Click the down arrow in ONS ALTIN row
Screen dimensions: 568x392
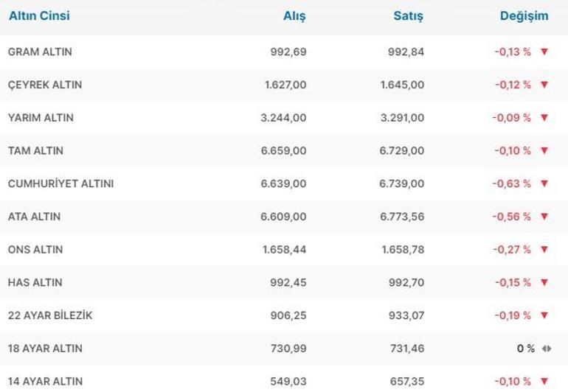pos(544,250)
